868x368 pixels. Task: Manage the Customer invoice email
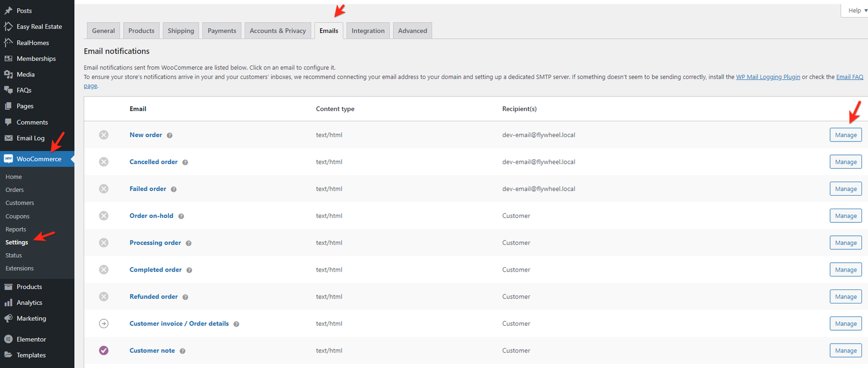tap(846, 324)
